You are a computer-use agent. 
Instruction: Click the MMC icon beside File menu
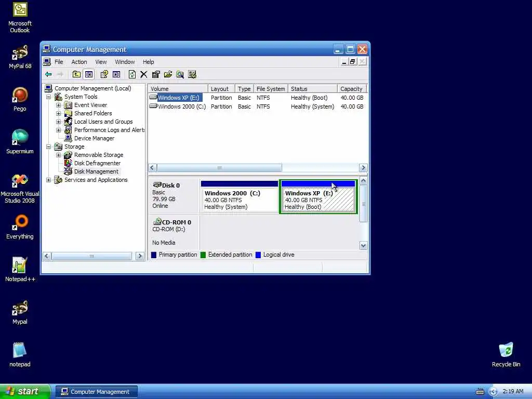[47, 62]
